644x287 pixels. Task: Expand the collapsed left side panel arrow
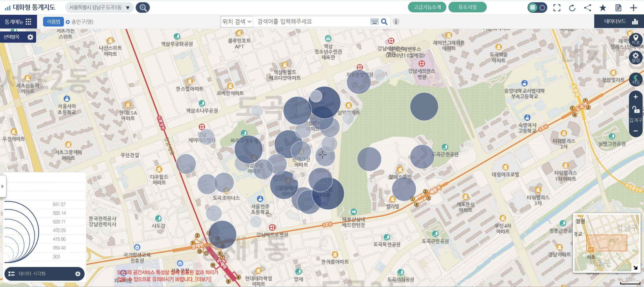click(x=3, y=186)
